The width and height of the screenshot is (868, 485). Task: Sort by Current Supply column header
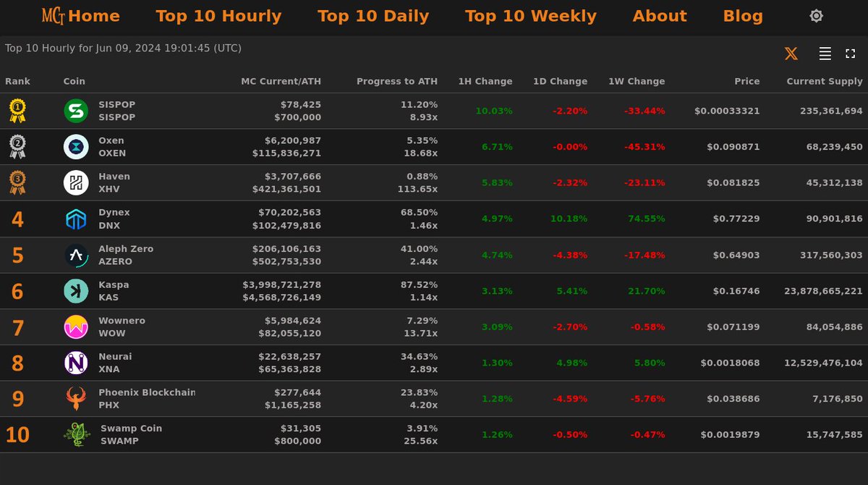(x=825, y=82)
